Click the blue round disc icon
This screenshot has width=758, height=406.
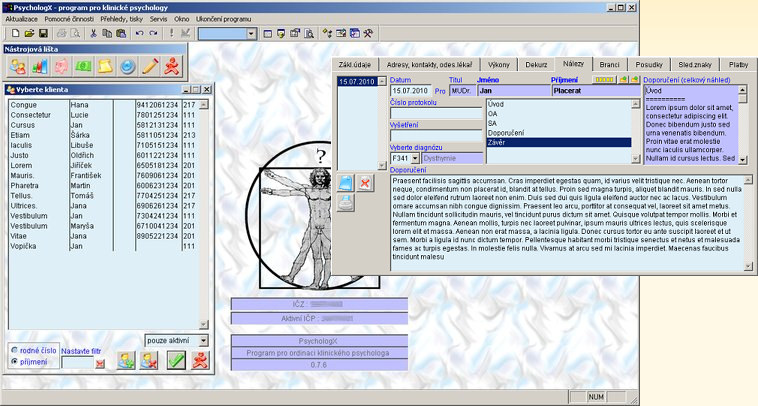tap(127, 66)
